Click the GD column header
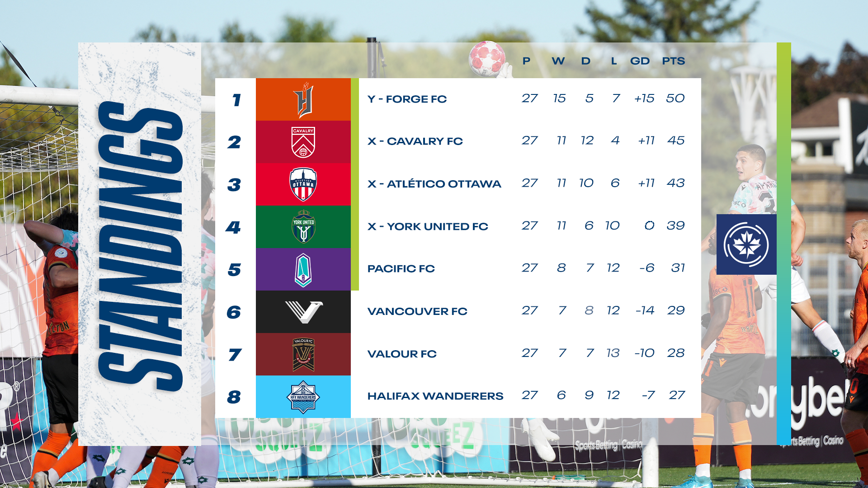 pos(640,61)
